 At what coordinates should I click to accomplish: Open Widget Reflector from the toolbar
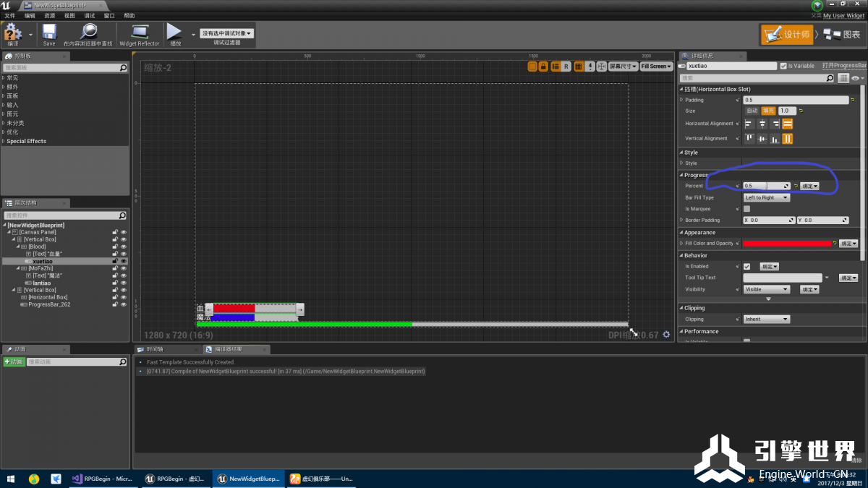[x=139, y=33]
